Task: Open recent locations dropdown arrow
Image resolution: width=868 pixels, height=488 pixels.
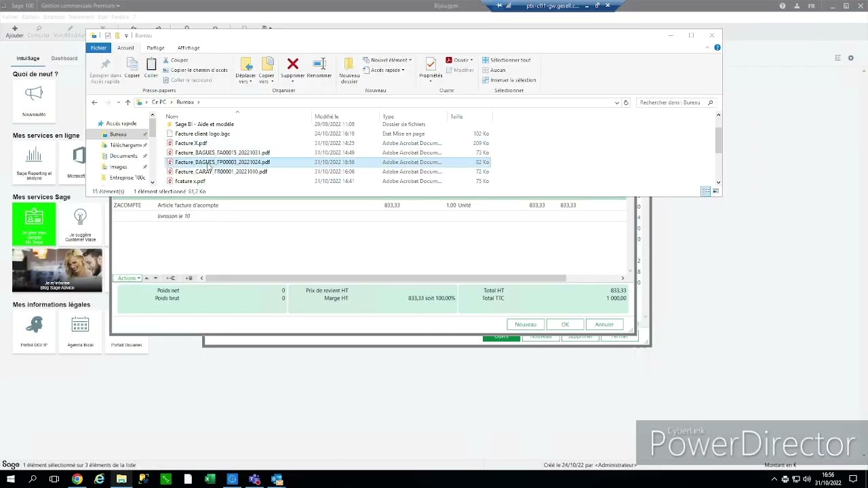Action: tap(118, 102)
